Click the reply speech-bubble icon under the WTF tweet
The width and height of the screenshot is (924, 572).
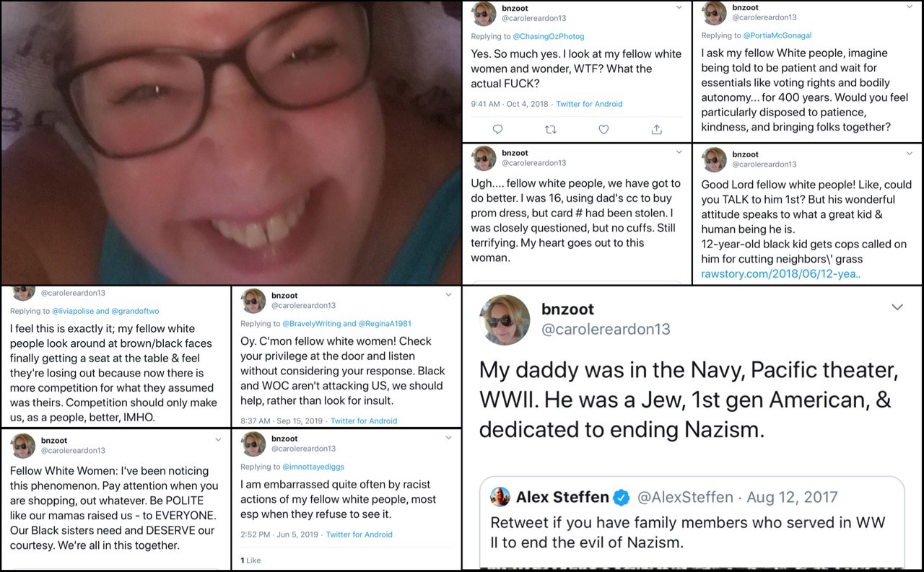(x=497, y=129)
